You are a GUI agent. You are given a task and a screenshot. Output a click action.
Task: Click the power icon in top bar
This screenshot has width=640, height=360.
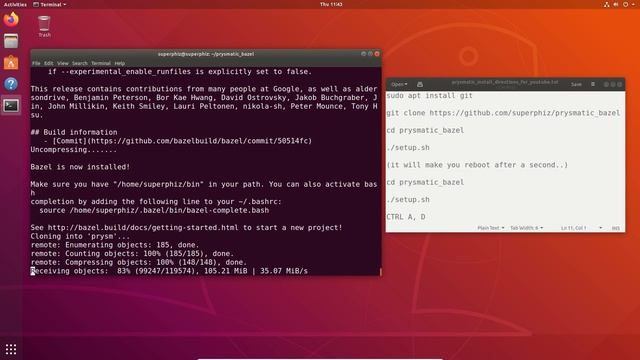(x=625, y=4)
